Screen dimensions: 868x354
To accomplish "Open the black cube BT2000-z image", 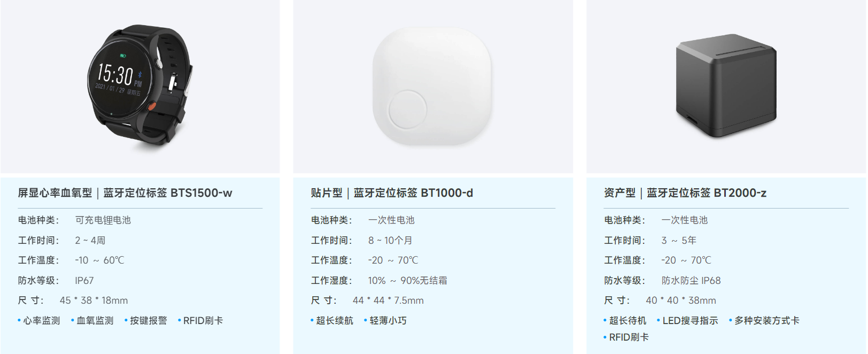I will [726, 87].
